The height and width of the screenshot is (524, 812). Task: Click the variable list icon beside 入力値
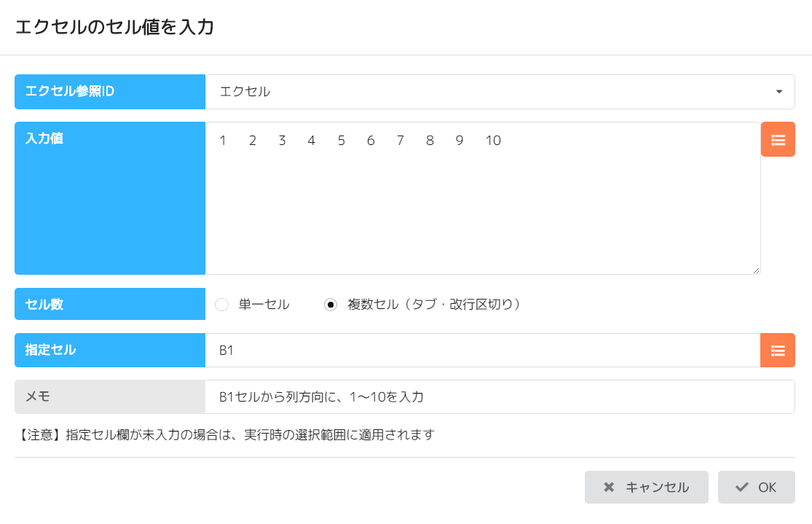pos(778,139)
